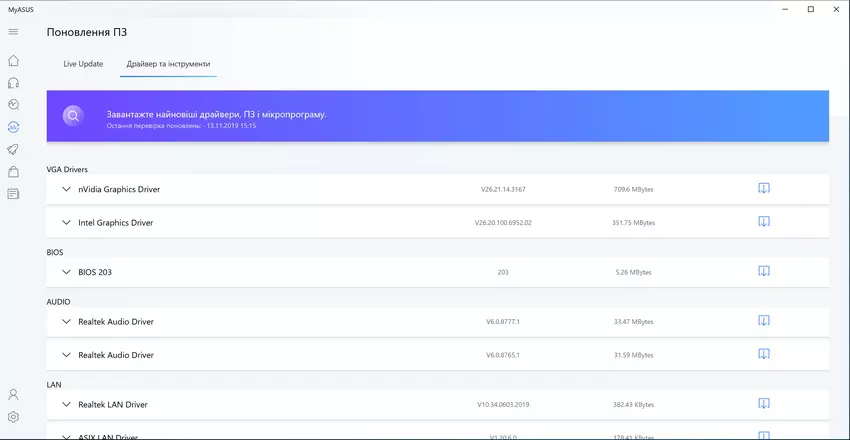Screen dimensions: 850x440
Task: Open the settings gear icon
Action: coord(13,417)
